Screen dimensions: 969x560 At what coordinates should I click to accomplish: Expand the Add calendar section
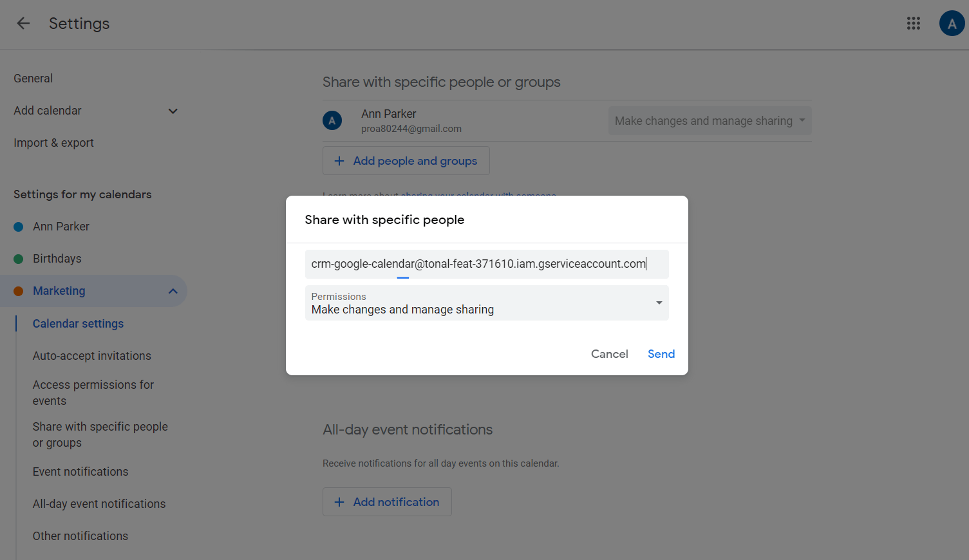[x=173, y=111]
